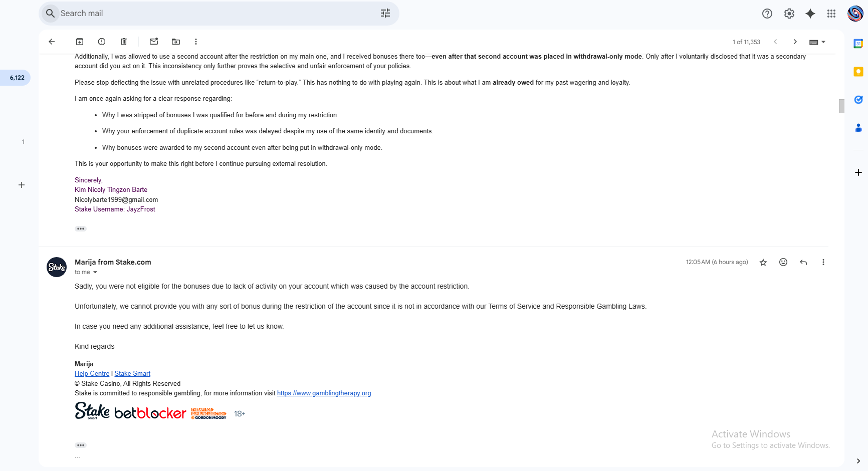The width and height of the screenshot is (868, 471).
Task: Open Google Calendar side panel
Action: pos(858,44)
